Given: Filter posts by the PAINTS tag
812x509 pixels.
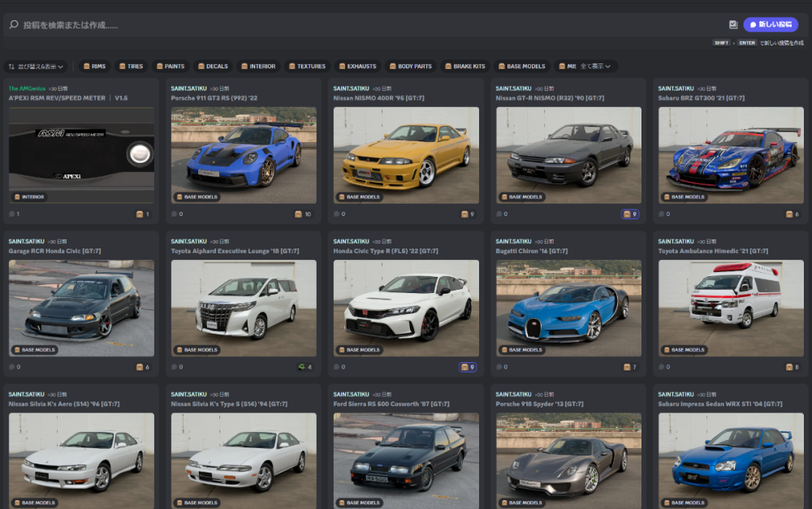Looking at the screenshot, I should [171, 66].
